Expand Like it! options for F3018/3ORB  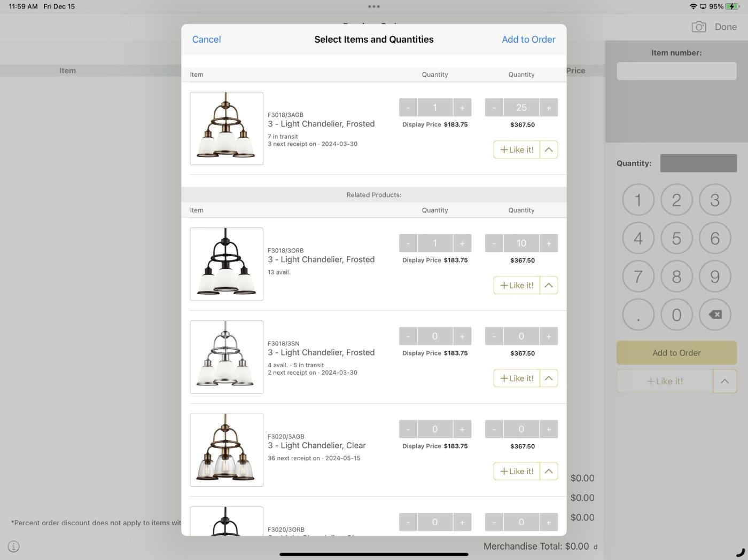coord(549,285)
